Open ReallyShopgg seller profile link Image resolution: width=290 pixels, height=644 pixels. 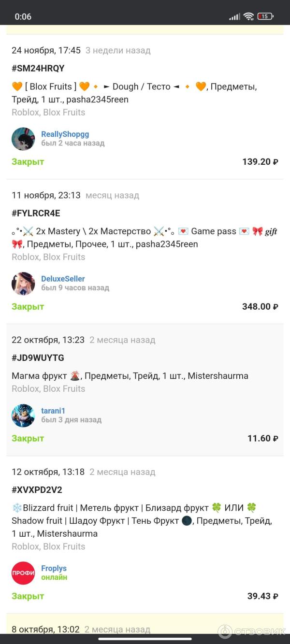[65, 134]
